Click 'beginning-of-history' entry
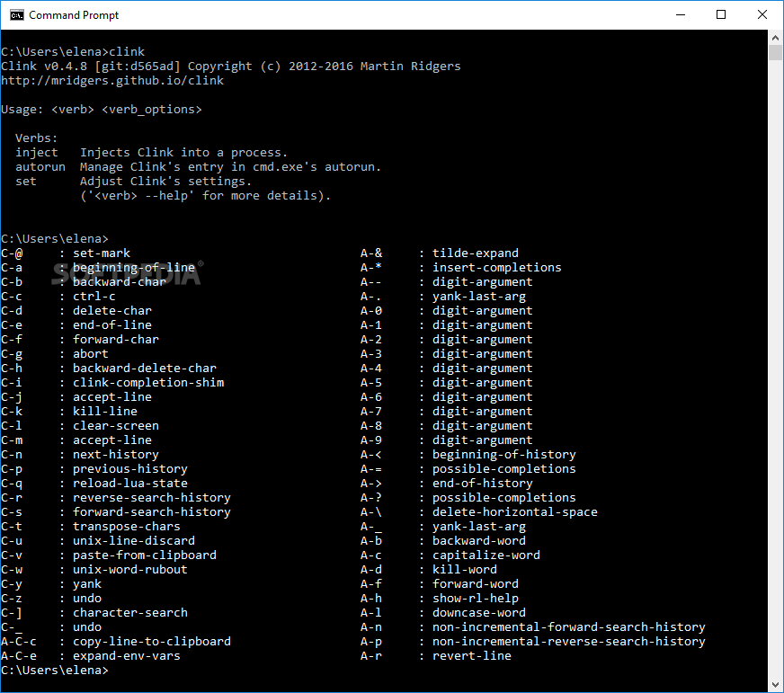 click(504, 455)
